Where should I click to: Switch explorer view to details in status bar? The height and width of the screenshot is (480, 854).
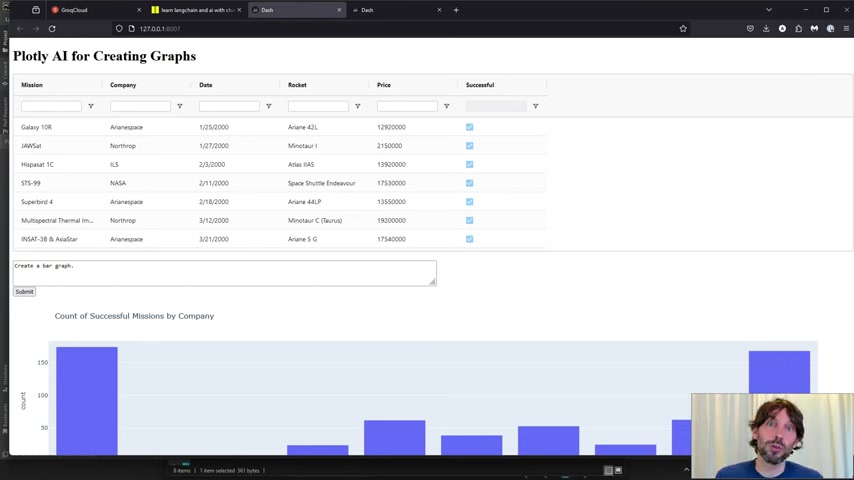(x=608, y=470)
